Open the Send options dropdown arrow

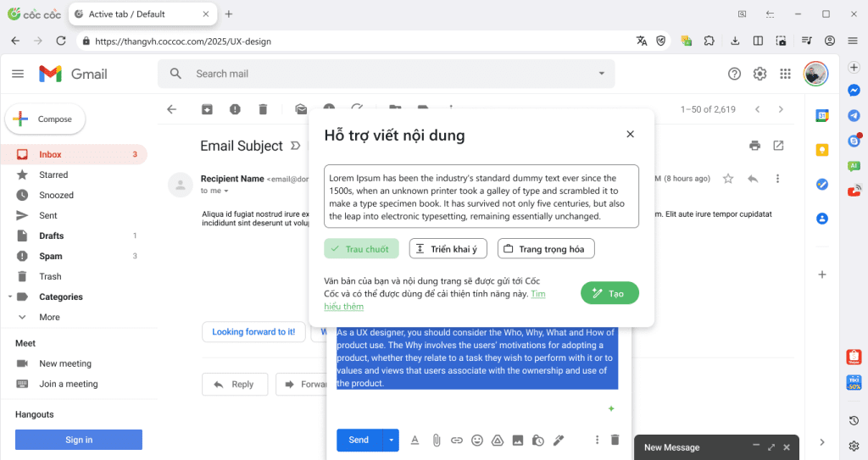click(391, 440)
